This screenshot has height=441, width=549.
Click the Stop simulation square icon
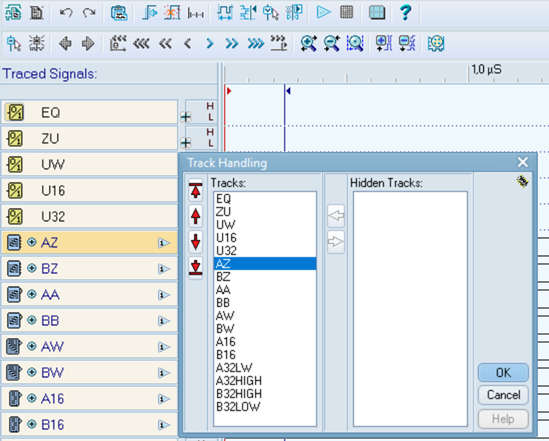[347, 12]
